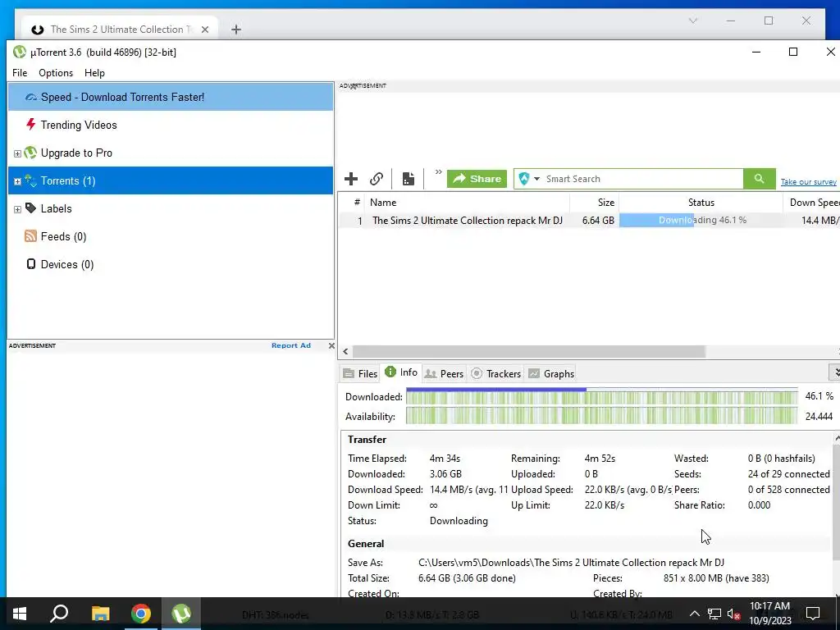Open Windows taskbar search
Screen dimensions: 840x630
pyautogui.click(x=59, y=613)
